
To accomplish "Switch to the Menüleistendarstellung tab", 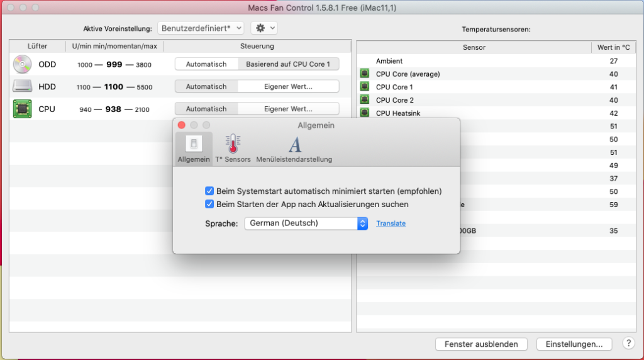I will tap(294, 149).
